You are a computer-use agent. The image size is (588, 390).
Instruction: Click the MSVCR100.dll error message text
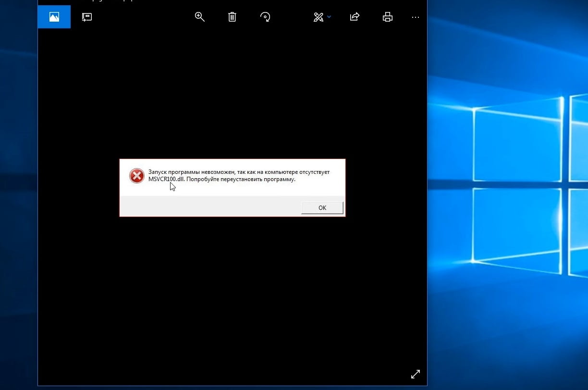pos(239,175)
